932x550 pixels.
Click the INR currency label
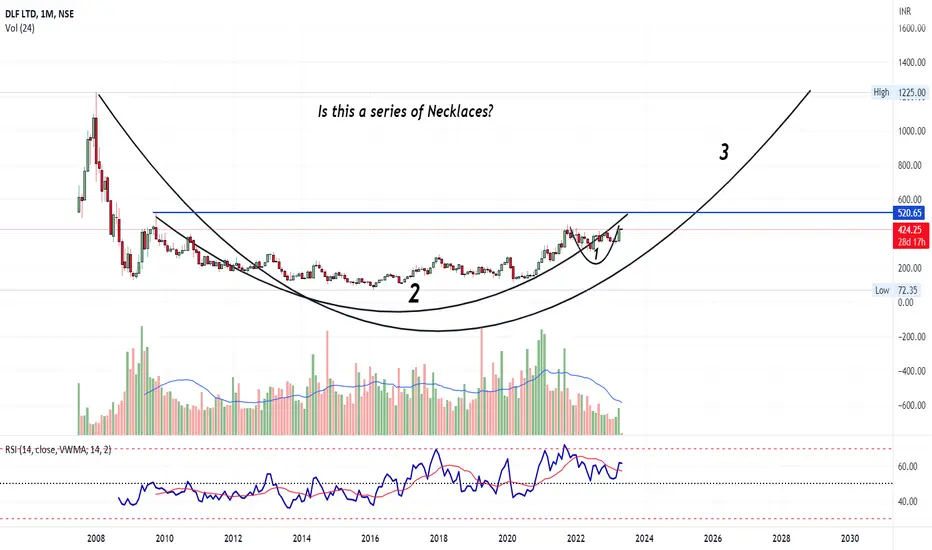pyautogui.click(x=905, y=11)
